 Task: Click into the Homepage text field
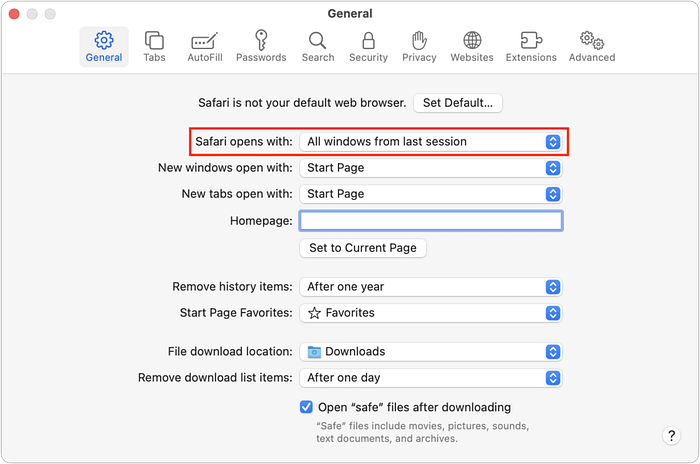[430, 221]
